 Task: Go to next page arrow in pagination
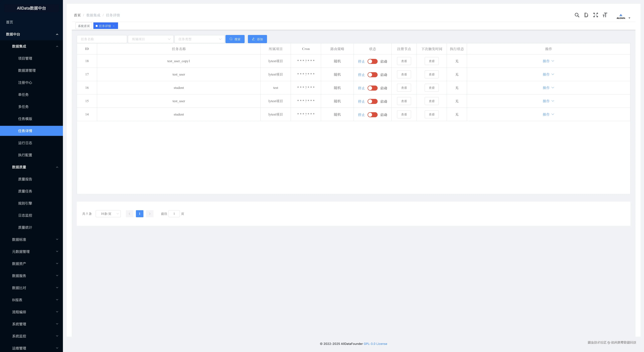tap(149, 214)
